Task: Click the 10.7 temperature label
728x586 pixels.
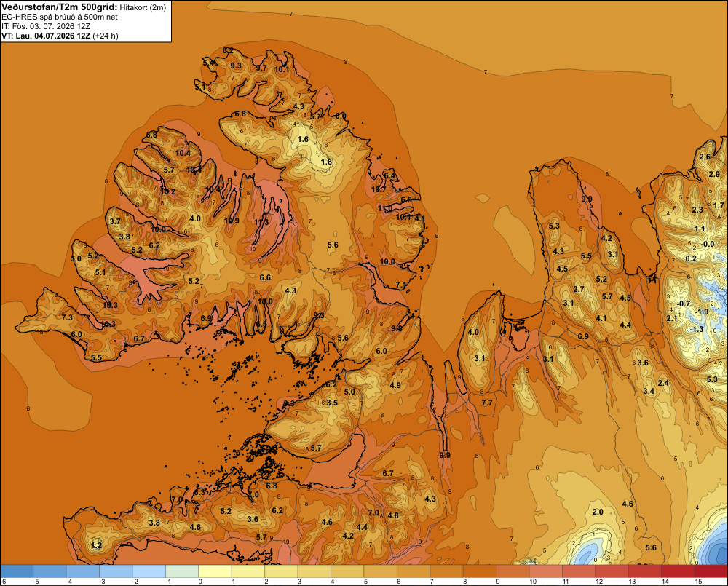Action: pos(379,189)
